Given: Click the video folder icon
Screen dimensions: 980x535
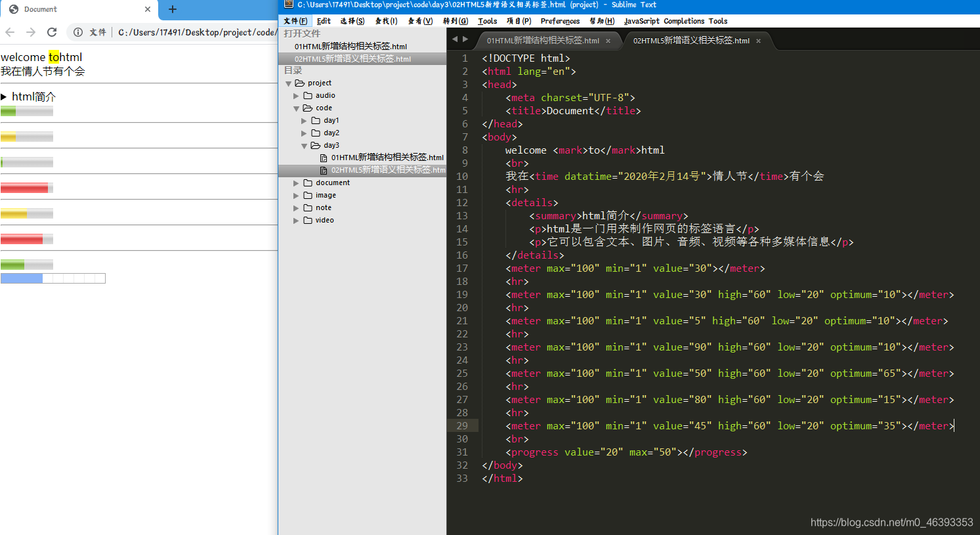Looking at the screenshot, I should (x=308, y=220).
